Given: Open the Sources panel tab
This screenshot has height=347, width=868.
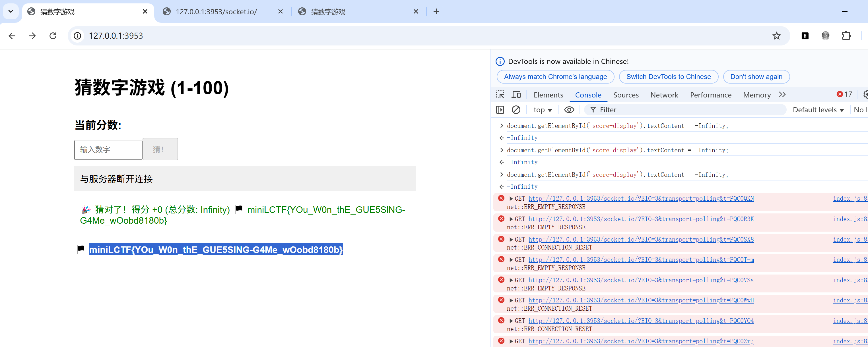Looking at the screenshot, I should (626, 95).
